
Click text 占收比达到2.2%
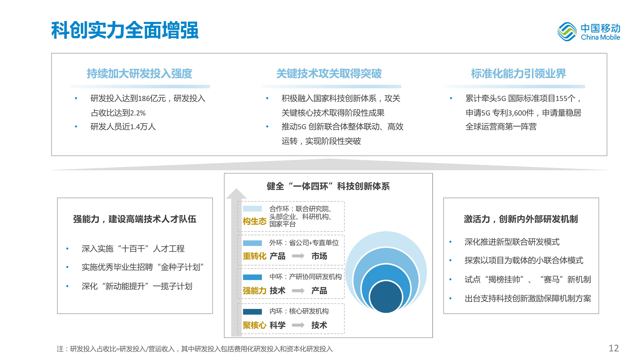118,113
